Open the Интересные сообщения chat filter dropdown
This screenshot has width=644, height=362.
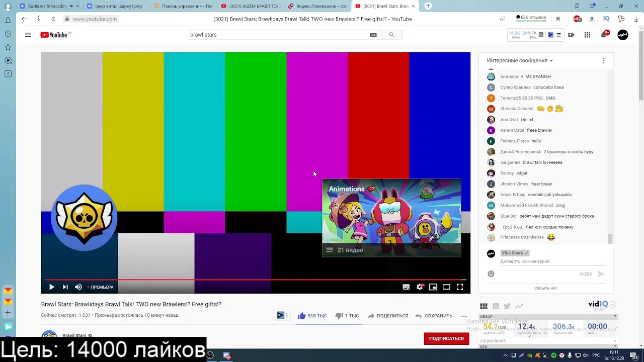pyautogui.click(x=520, y=60)
